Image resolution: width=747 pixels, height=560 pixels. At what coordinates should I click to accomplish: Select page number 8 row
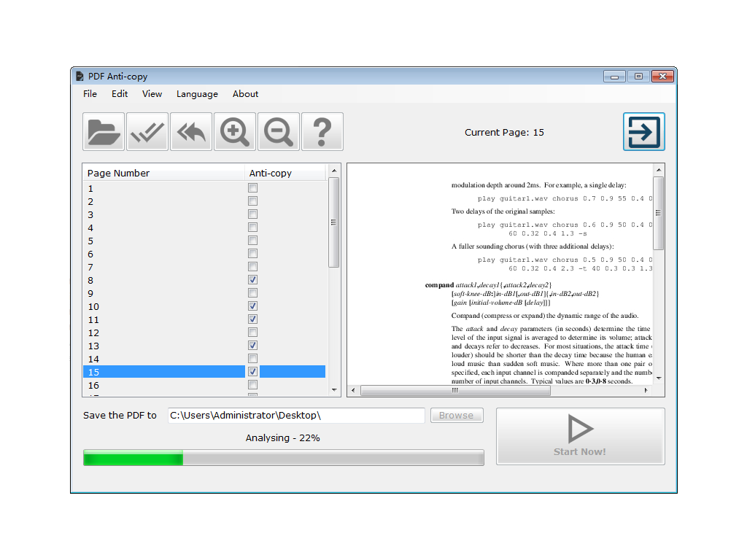(x=204, y=281)
